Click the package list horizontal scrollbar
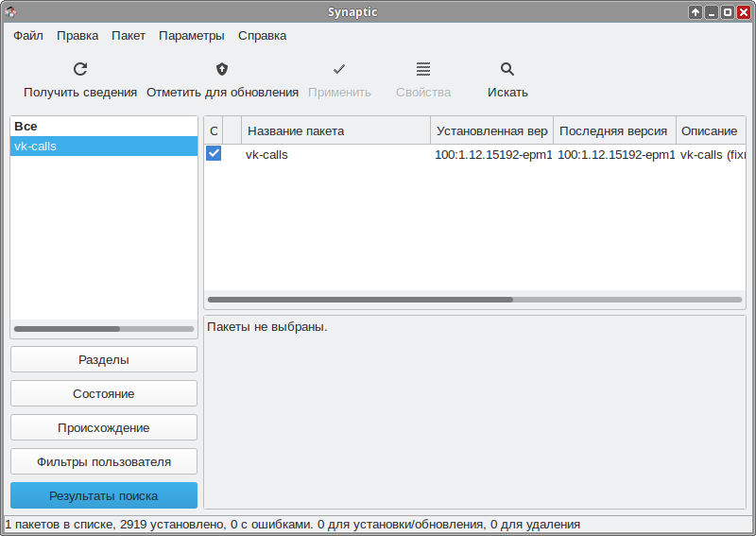This screenshot has width=756, height=536. coord(475,300)
